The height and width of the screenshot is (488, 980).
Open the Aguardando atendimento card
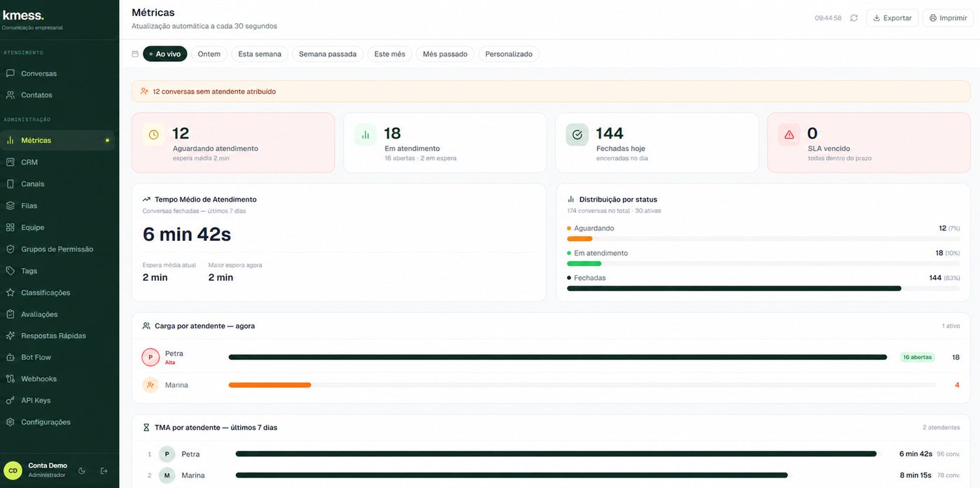coord(233,143)
